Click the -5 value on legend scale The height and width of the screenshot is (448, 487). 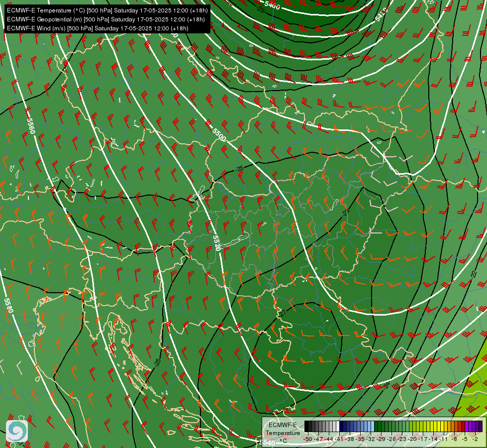[465, 439]
